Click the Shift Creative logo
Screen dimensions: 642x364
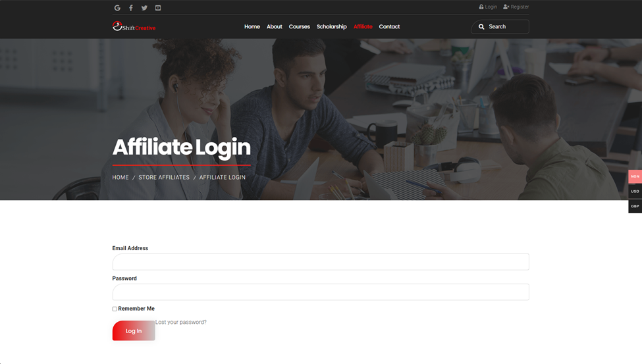click(134, 27)
